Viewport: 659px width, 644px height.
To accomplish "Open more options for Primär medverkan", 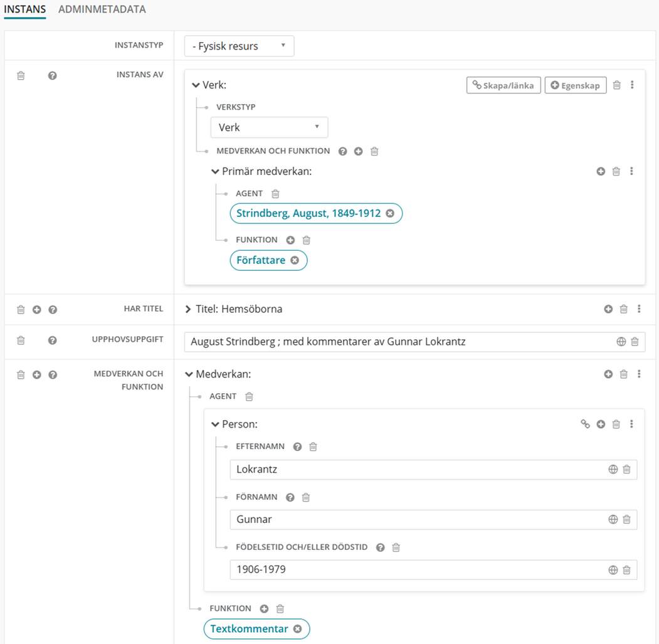I will (631, 171).
